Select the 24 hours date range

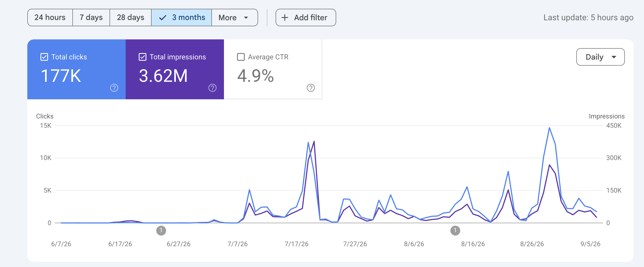pyautogui.click(x=50, y=18)
